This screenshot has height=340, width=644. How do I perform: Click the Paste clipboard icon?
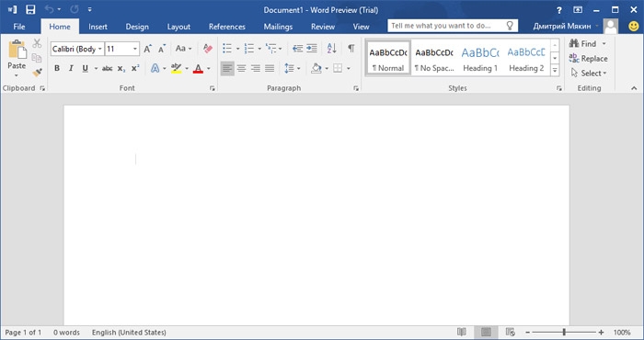(x=17, y=50)
